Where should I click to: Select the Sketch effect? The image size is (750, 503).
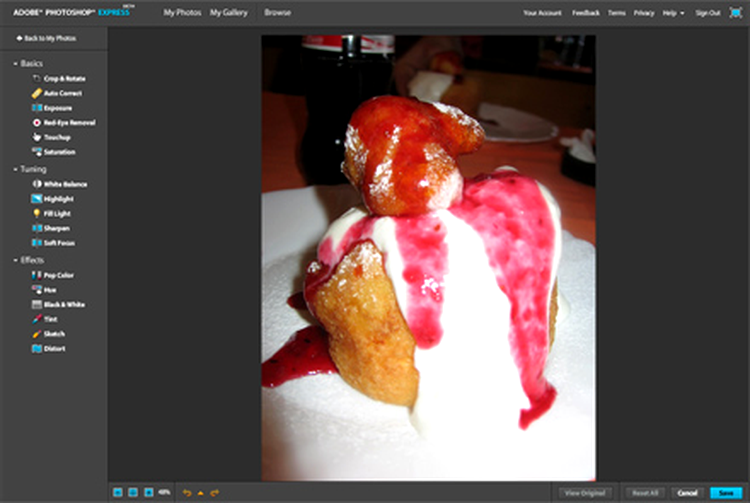54,333
